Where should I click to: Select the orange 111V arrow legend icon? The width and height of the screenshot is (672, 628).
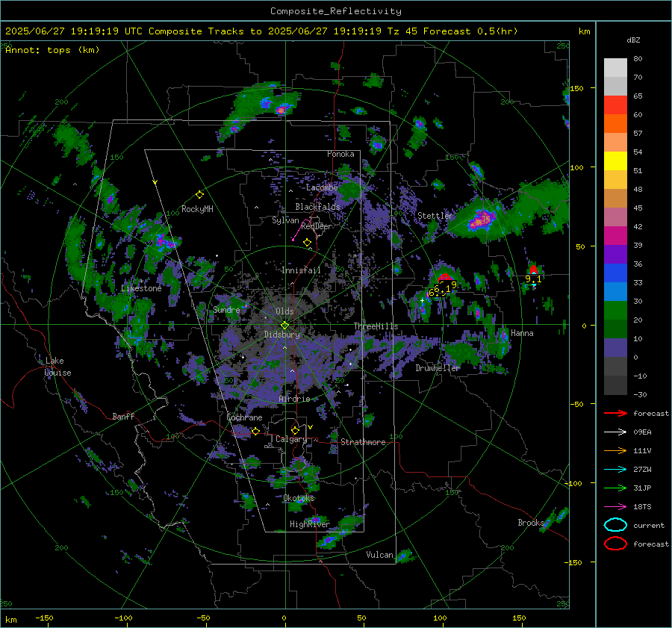point(615,450)
